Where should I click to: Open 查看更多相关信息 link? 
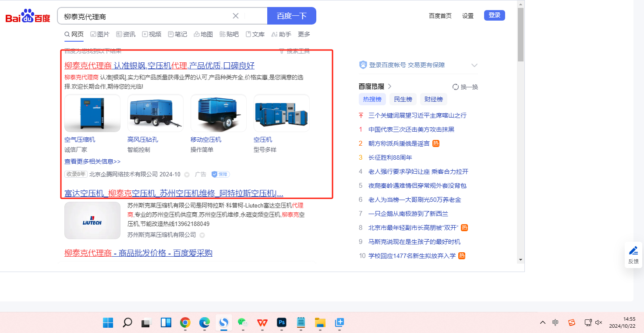coord(92,161)
